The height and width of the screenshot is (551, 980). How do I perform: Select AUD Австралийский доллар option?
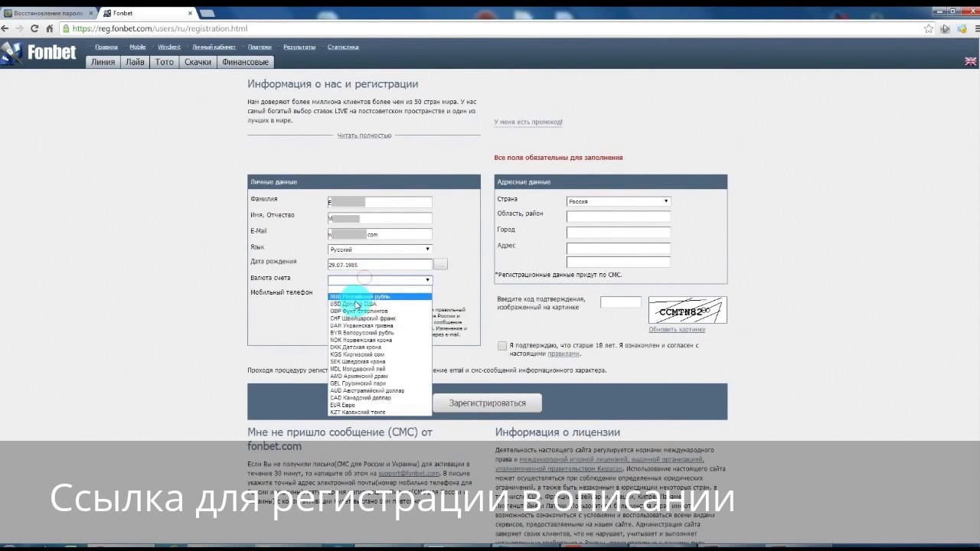point(380,390)
